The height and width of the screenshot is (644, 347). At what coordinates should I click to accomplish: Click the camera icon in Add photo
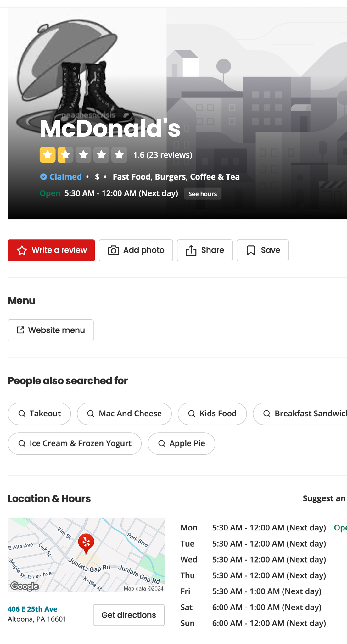(114, 250)
